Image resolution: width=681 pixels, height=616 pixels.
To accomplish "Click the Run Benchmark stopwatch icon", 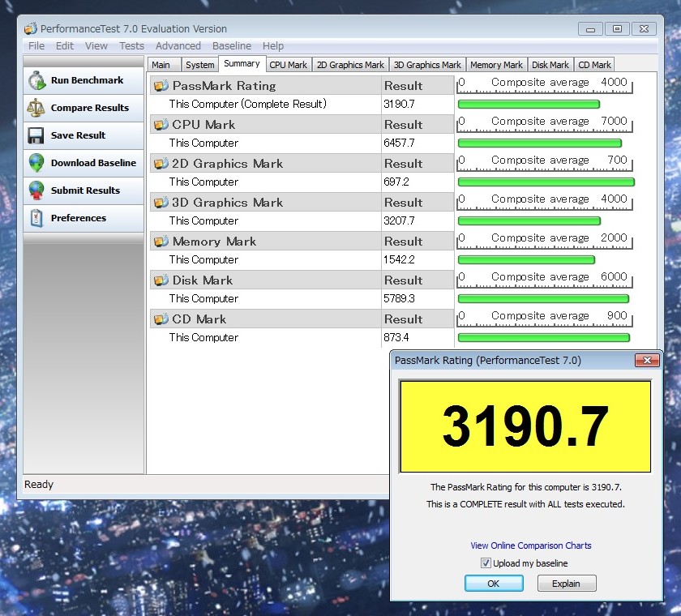I will [37, 81].
